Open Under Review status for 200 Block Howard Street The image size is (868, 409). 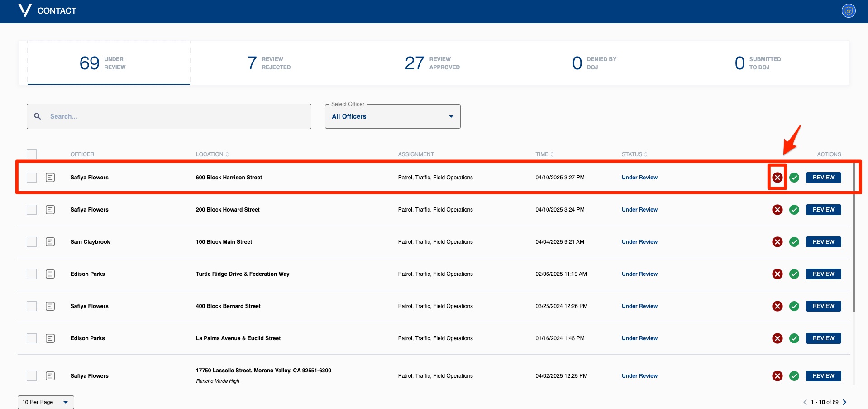[639, 210]
